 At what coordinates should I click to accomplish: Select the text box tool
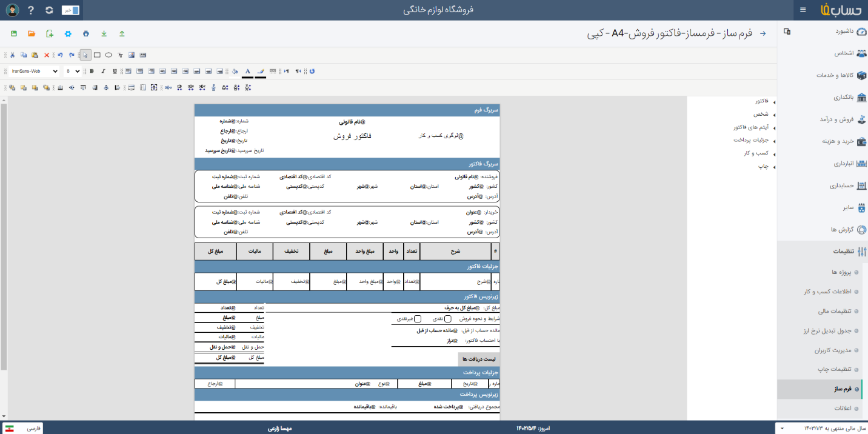120,55
